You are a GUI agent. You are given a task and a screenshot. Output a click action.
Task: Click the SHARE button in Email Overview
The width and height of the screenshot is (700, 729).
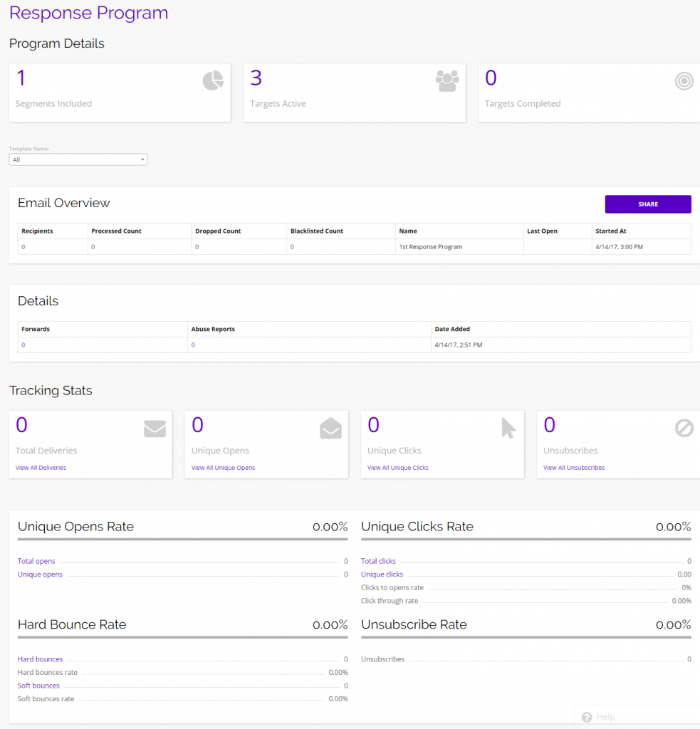tap(647, 204)
